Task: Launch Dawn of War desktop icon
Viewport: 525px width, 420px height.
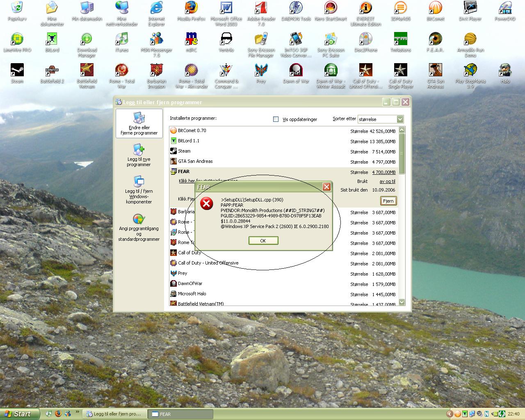Action: (296, 74)
